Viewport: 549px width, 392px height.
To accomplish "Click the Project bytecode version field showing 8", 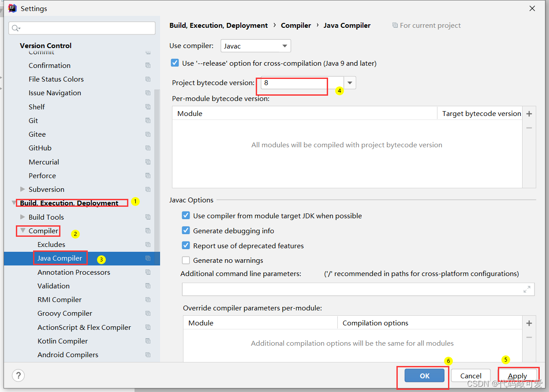I will pos(302,83).
